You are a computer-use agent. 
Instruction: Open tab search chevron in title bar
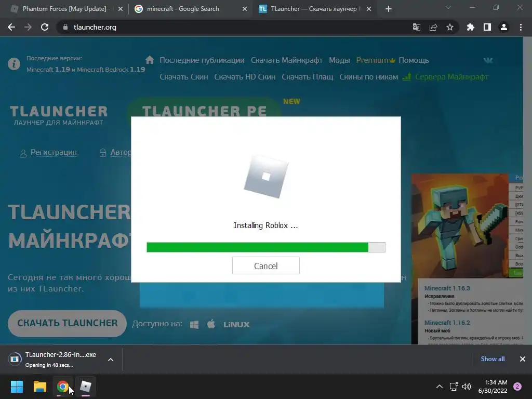(448, 7)
